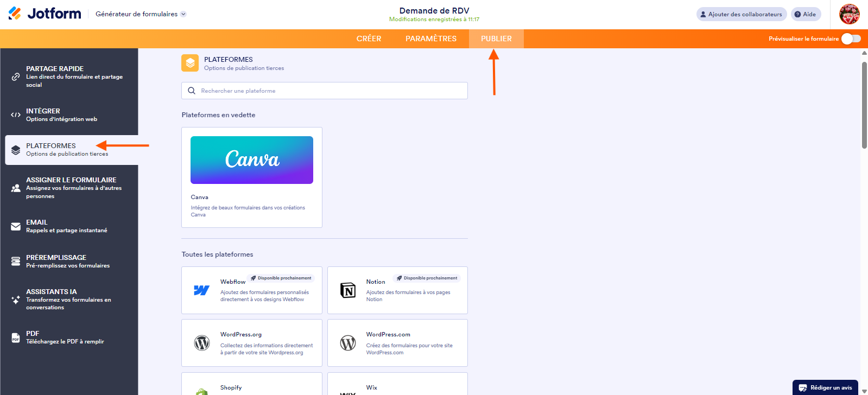The height and width of the screenshot is (395, 868).
Task: Switch to the CRÉER tab
Action: coord(369,39)
